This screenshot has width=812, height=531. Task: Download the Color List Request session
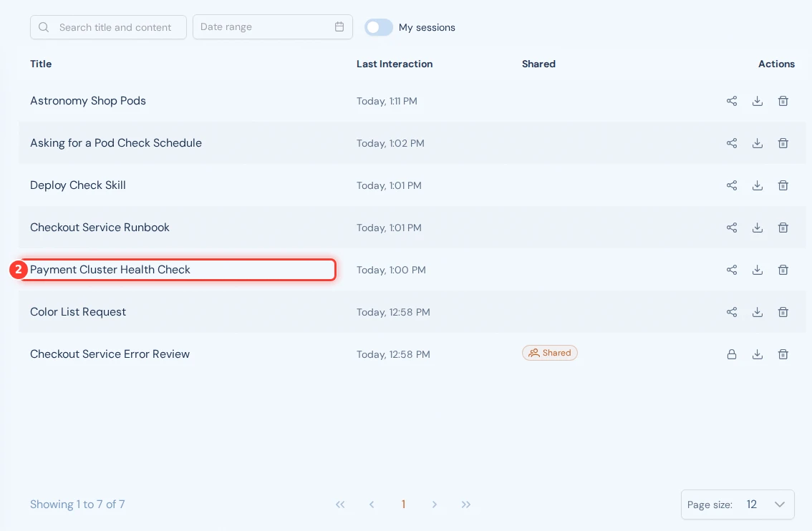757,312
